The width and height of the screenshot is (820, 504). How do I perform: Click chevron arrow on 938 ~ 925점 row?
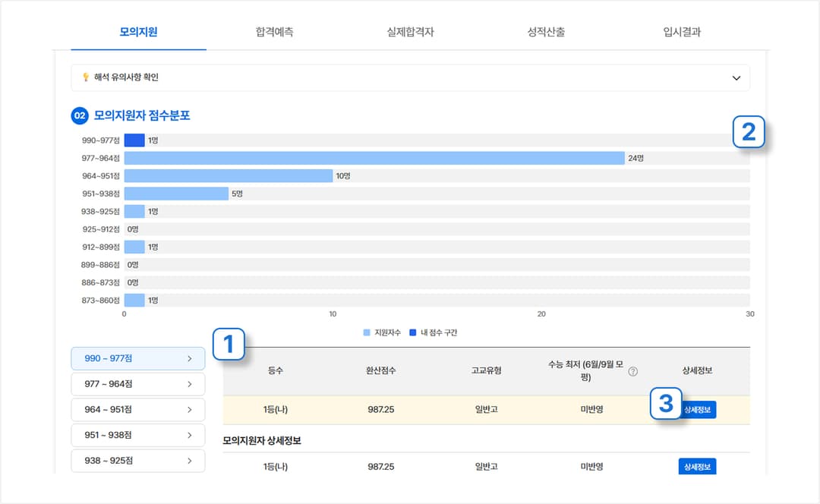(x=189, y=461)
